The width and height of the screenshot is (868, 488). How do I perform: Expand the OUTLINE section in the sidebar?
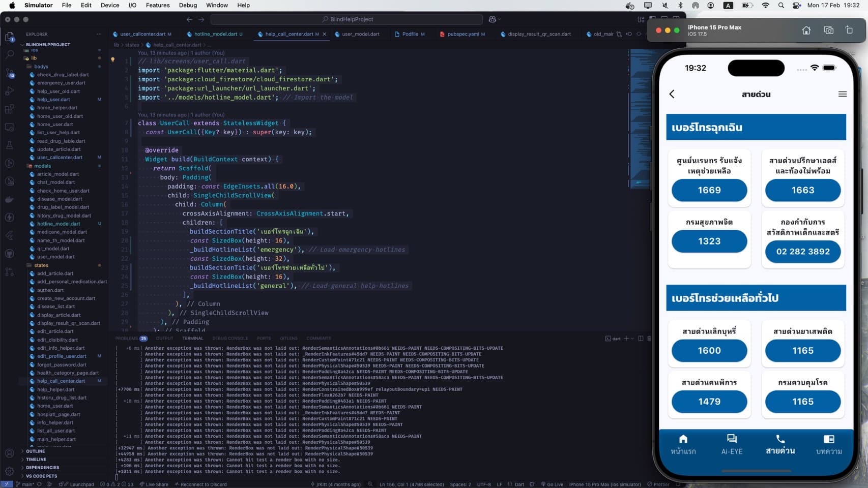pyautogui.click(x=36, y=451)
